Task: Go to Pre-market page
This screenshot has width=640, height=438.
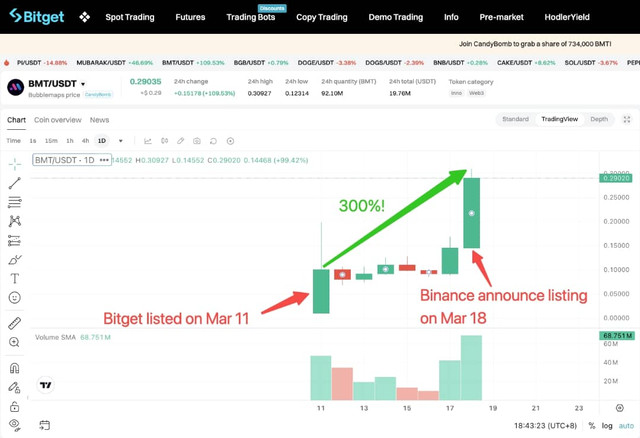Action: coord(501,17)
